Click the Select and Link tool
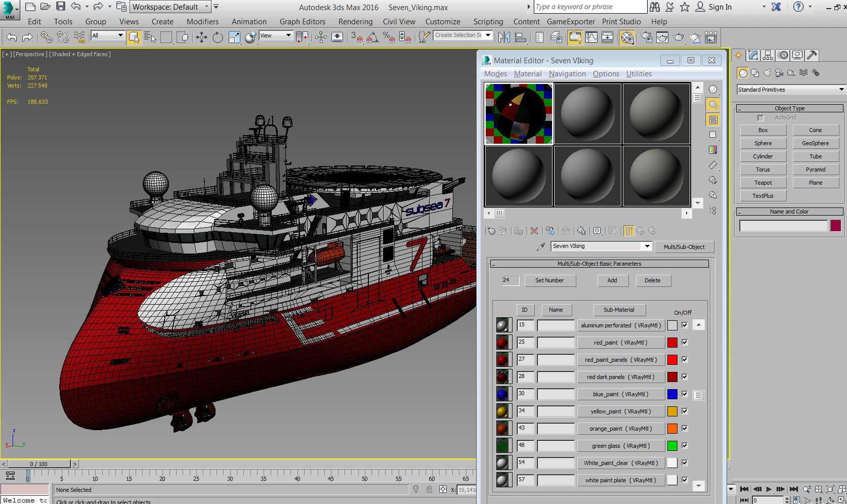Screen dimensions: 847x504 coord(46,37)
